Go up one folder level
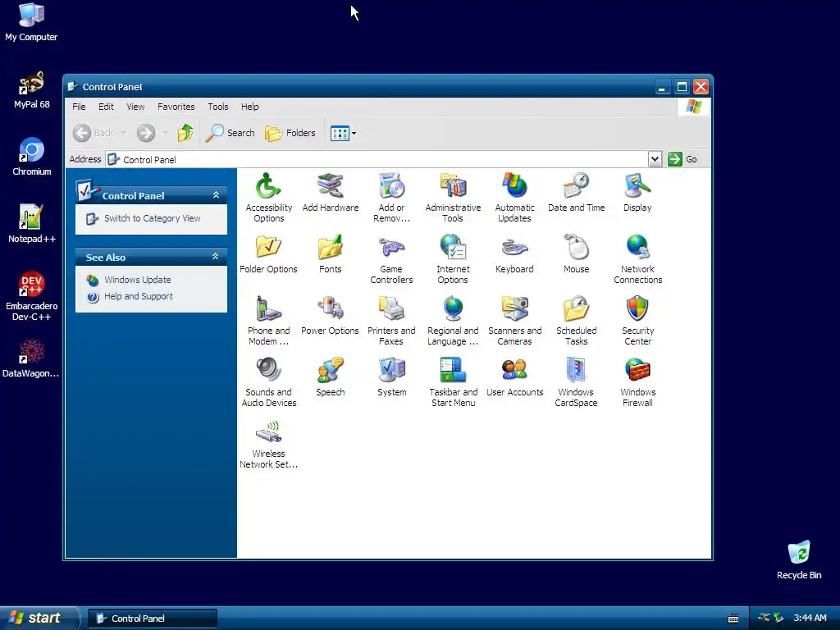Viewport: 840px width, 630px height. point(185,133)
